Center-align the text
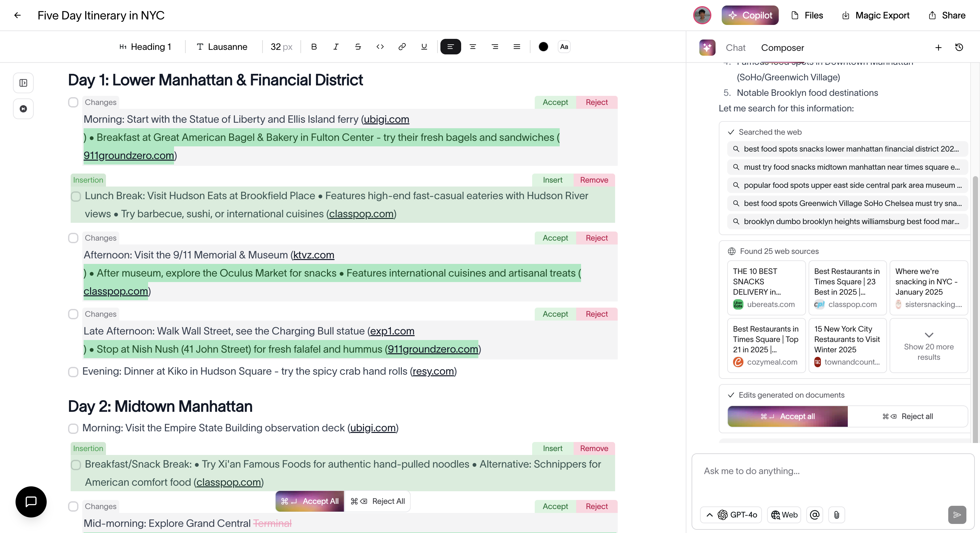980x533 pixels. coord(472,47)
